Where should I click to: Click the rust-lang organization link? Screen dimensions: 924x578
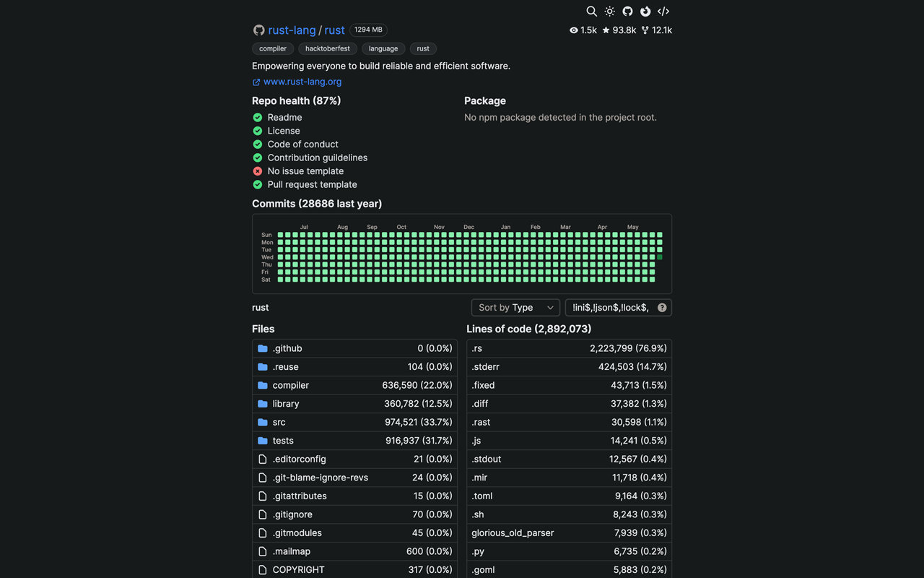pos(292,30)
